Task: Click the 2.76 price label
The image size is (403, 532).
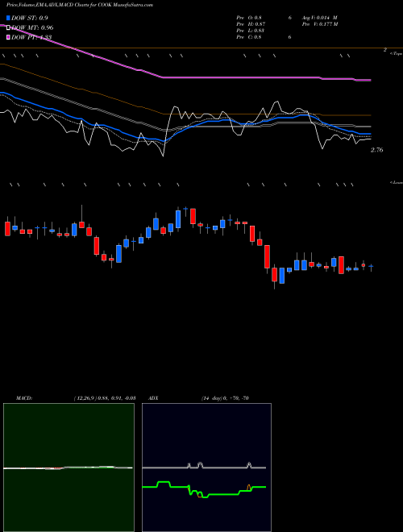Action: pos(377,150)
